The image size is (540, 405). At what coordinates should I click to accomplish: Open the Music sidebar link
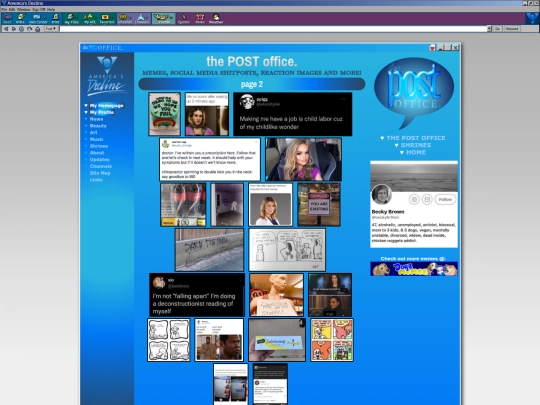(96, 139)
